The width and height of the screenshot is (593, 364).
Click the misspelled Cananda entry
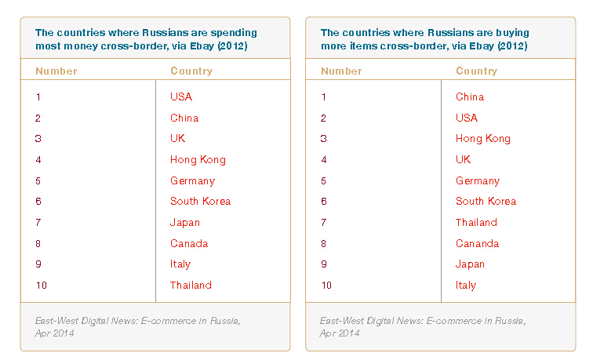coord(477,244)
